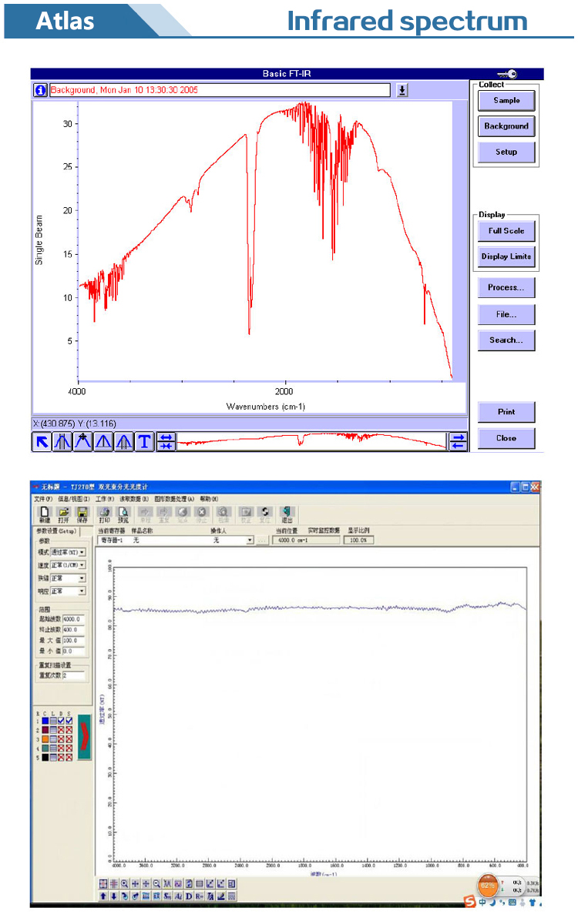Toggle the D checkbox for register row 1
This screenshot has height=924, width=578.
61,721
